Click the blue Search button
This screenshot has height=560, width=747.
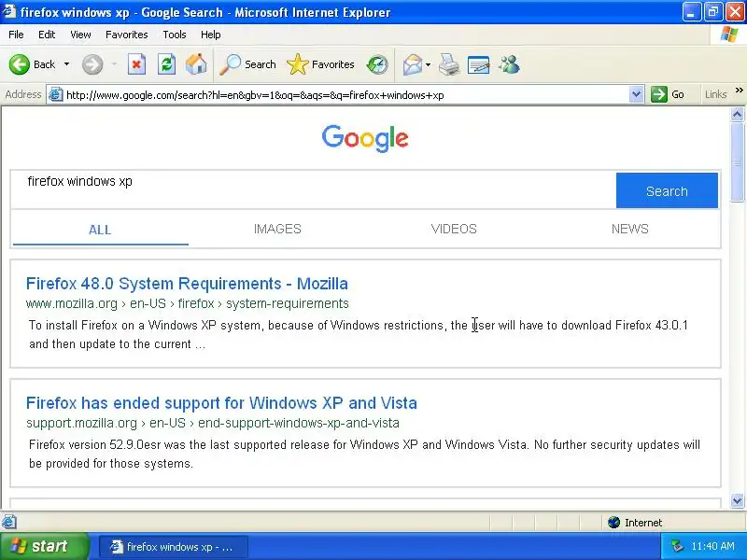[x=667, y=190]
